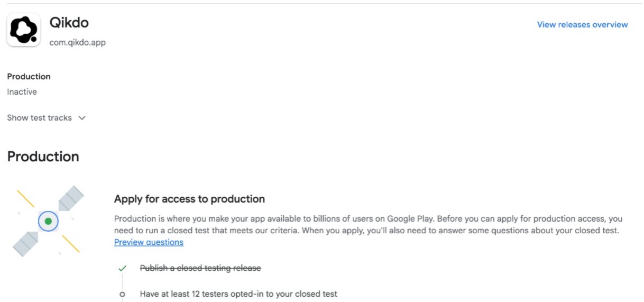Click the large Production section heading
The height and width of the screenshot is (302, 644).
(x=43, y=157)
